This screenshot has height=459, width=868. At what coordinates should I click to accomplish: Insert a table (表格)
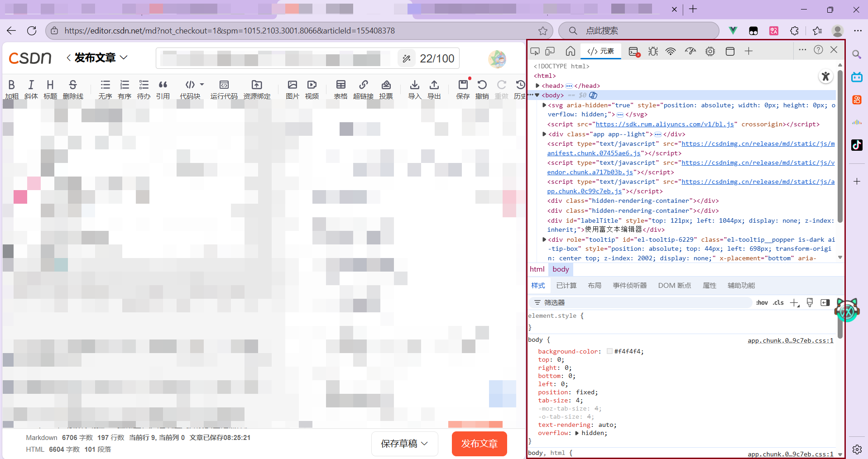click(340, 89)
